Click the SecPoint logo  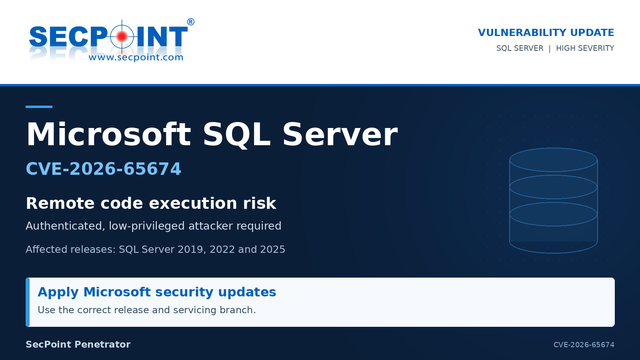(111, 40)
